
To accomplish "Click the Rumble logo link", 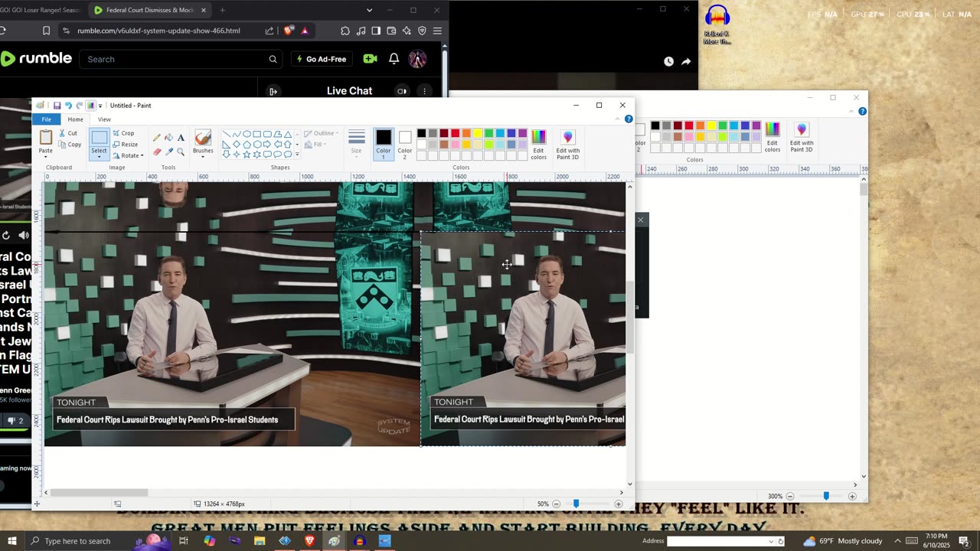I will (36, 59).
